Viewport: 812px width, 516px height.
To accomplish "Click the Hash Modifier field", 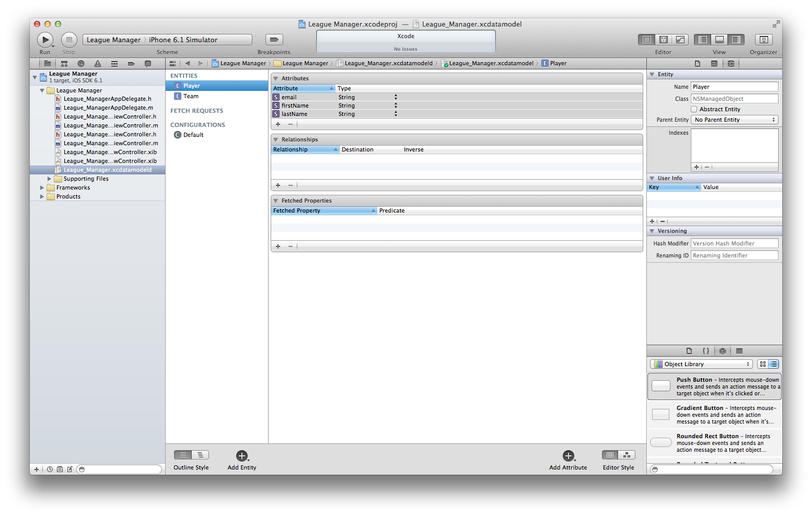I will 735,243.
